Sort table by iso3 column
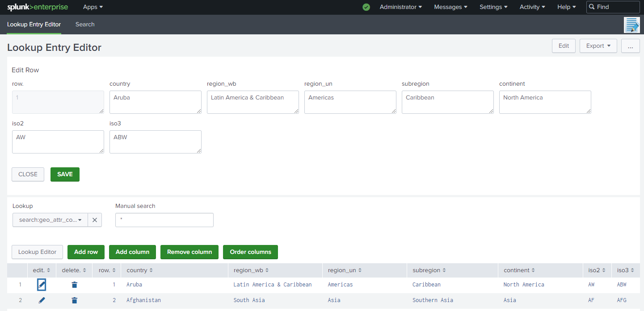This screenshot has width=644, height=311. (626, 270)
